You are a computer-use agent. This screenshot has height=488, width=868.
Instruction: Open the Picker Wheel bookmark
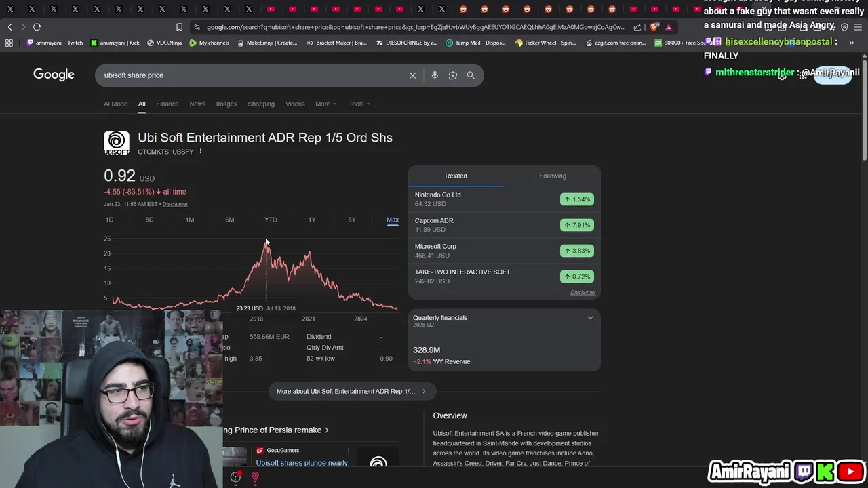pos(546,43)
